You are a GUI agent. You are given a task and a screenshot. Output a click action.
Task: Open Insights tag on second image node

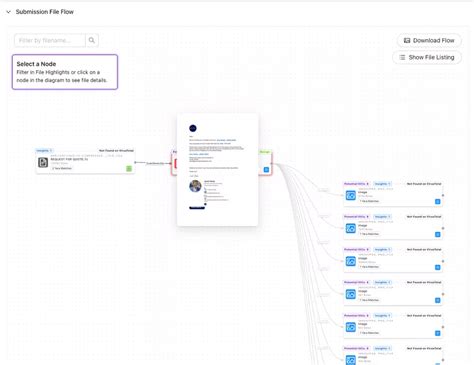[x=382, y=217]
